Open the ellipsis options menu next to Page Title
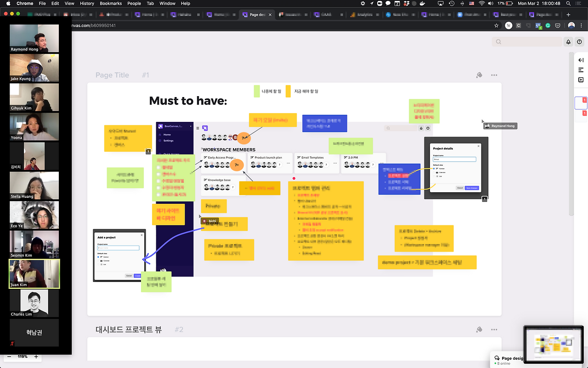588x368 pixels. pyautogui.click(x=494, y=75)
